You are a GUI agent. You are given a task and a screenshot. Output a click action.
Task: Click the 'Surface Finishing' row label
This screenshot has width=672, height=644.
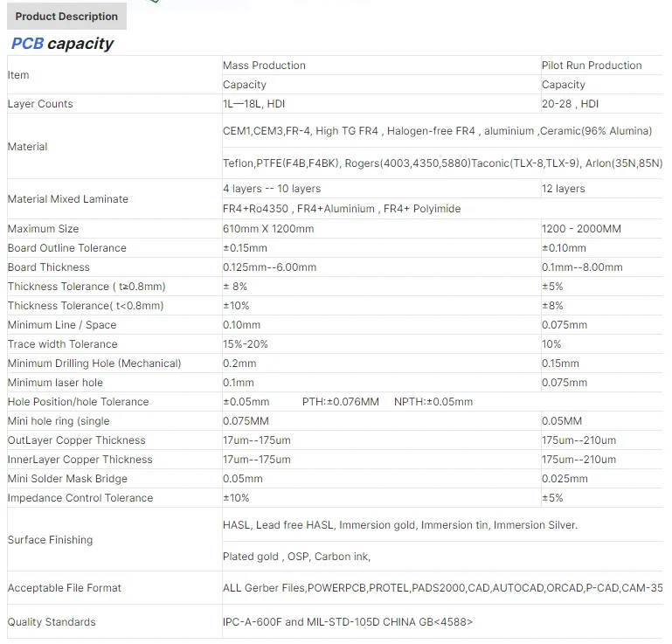(x=50, y=539)
